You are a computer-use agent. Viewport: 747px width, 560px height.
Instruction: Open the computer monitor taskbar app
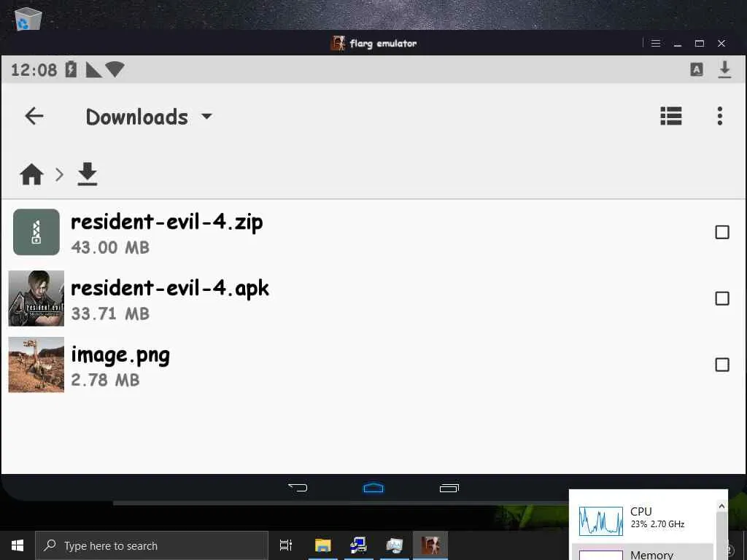coord(358,545)
